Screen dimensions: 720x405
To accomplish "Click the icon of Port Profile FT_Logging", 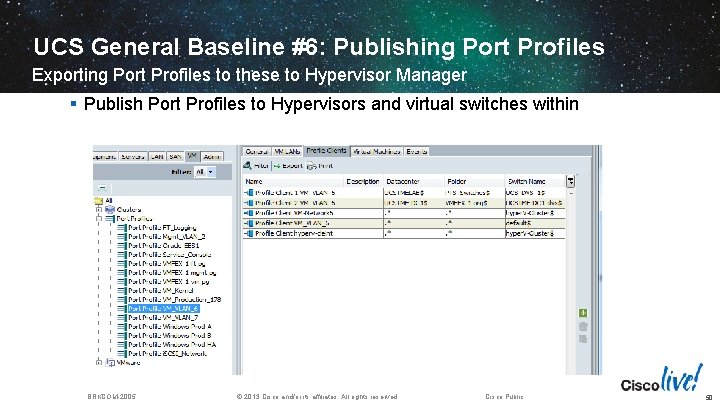I will tap(122, 227).
